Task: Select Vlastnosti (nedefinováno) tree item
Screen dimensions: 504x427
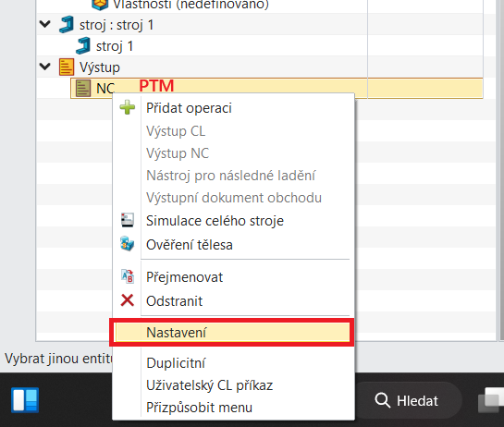Action: pos(191,5)
